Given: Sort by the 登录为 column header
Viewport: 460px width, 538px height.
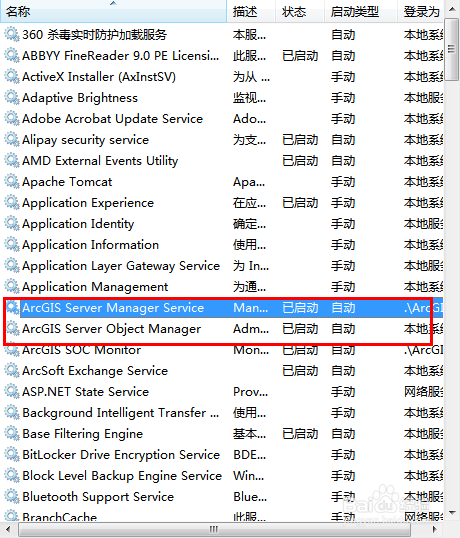Looking at the screenshot, I should point(421,11).
